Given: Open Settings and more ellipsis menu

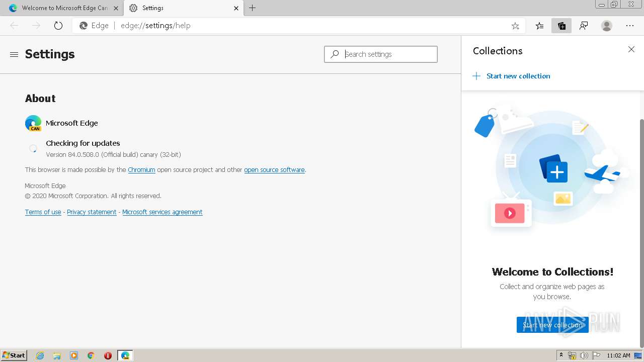Looking at the screenshot, I should [630, 26].
